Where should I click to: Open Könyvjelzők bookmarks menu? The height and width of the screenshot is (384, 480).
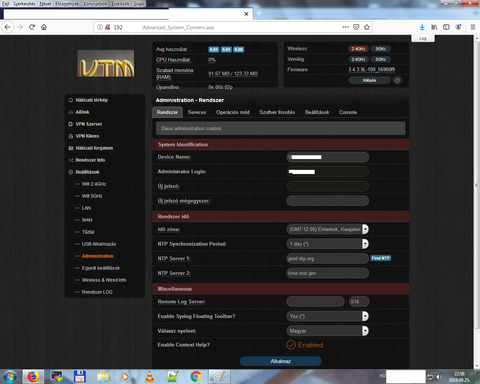click(94, 4)
